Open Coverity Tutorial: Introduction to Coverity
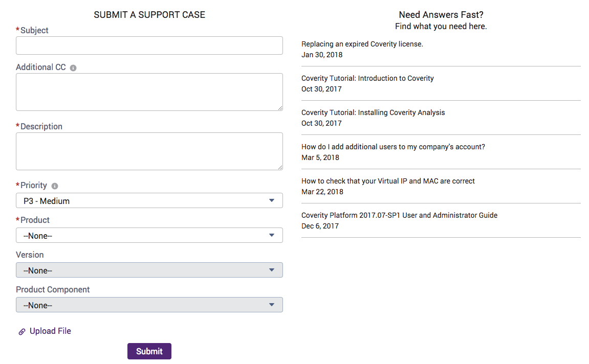 tap(367, 78)
